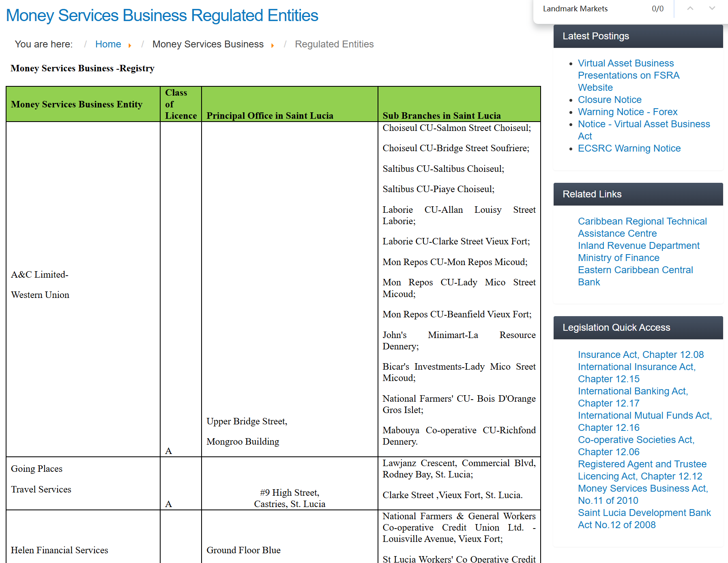Select 'National Farmers' CU- Bois D'Orange' branch
Viewport: 728px width, 563px height.
[459, 398]
